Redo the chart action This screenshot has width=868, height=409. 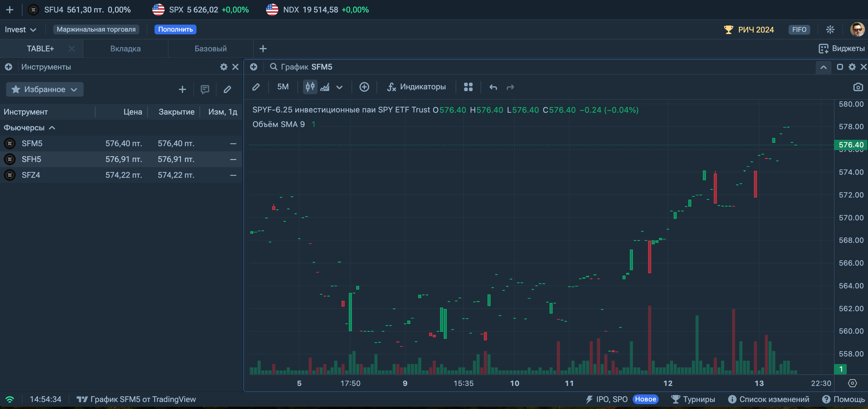click(x=510, y=87)
